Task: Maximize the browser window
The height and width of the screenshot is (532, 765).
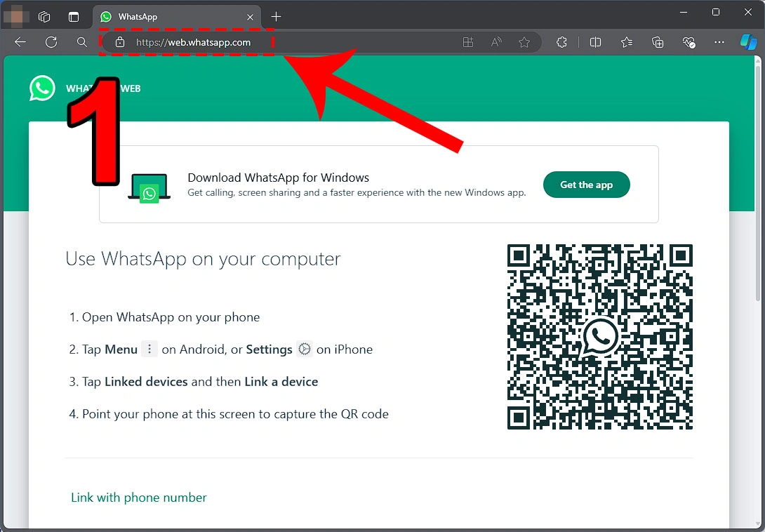Action: pyautogui.click(x=716, y=13)
